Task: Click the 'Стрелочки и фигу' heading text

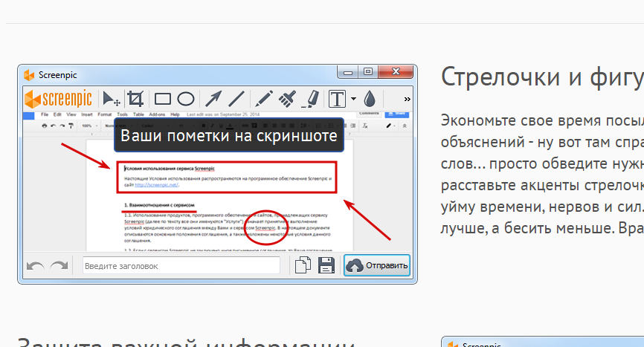Action: pyautogui.click(x=543, y=77)
